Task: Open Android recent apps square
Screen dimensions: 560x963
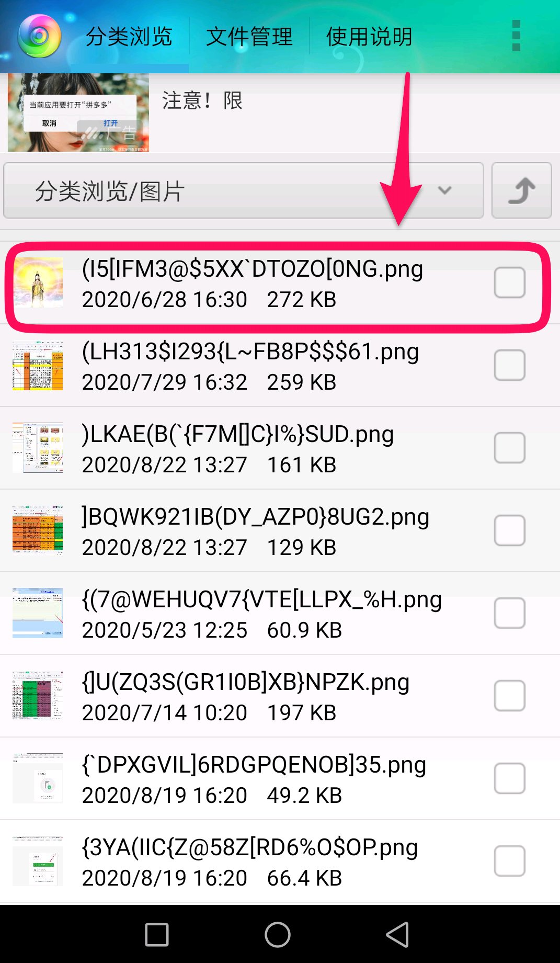Action: 157,934
